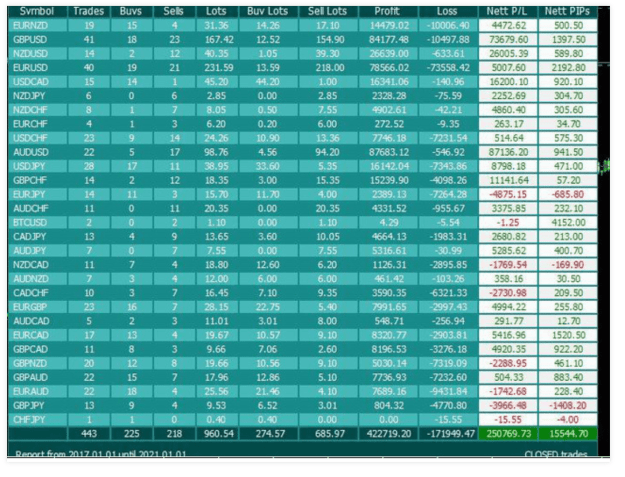Click the Symbol column header
Image resolution: width=625 pixels, height=477 pixels.
(x=37, y=12)
